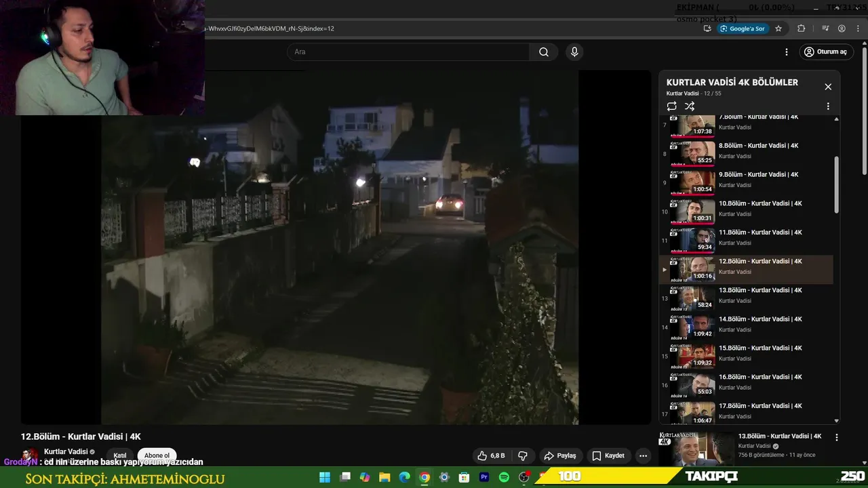Select 11.Bölüm thumbnail with 59:34 duration

(692, 239)
